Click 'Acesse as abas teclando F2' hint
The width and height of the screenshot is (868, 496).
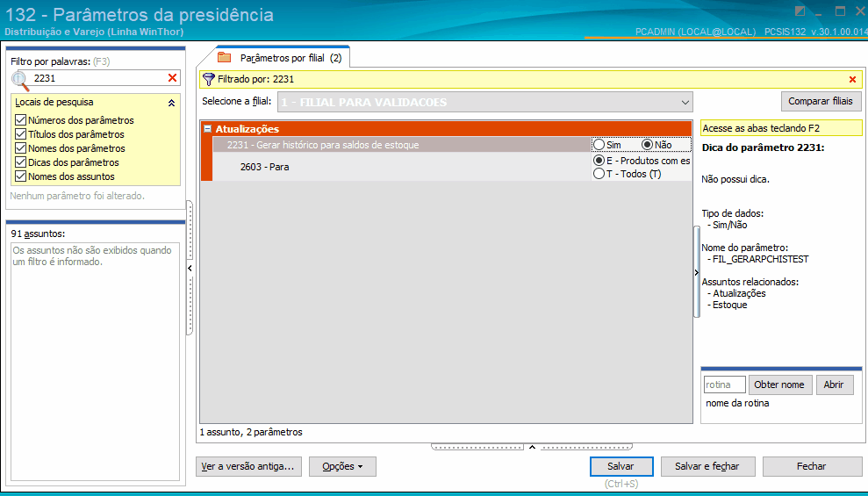pos(780,128)
